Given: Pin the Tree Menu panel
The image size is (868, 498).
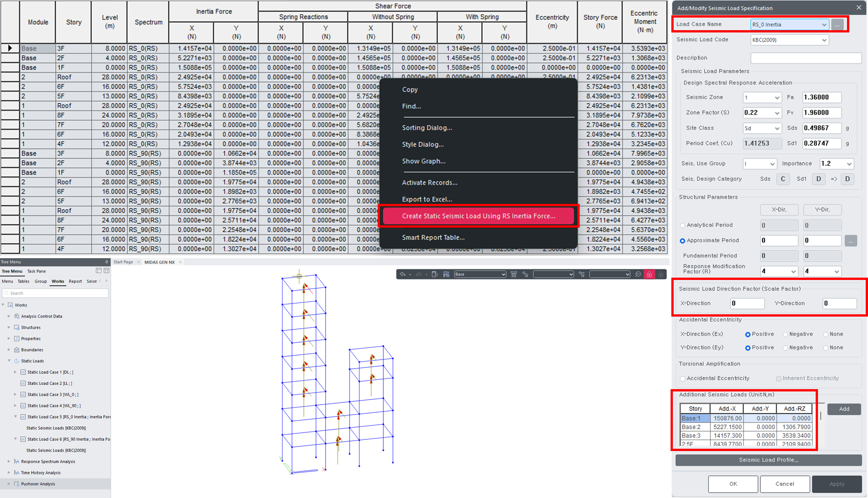Looking at the screenshot, I should (x=107, y=262).
